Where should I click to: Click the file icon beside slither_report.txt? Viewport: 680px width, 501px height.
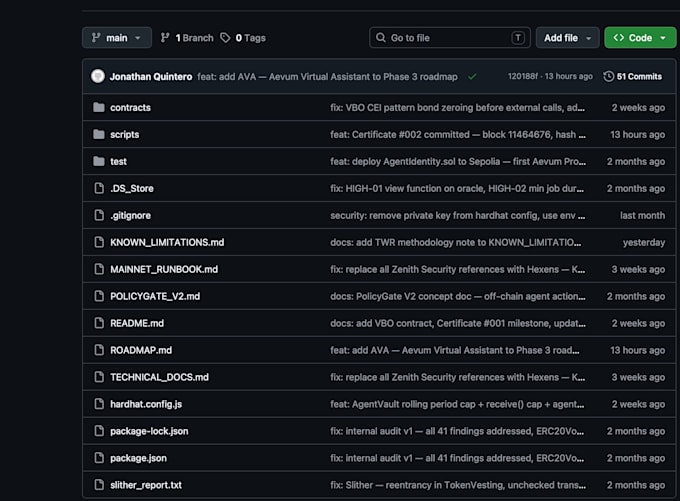99,485
